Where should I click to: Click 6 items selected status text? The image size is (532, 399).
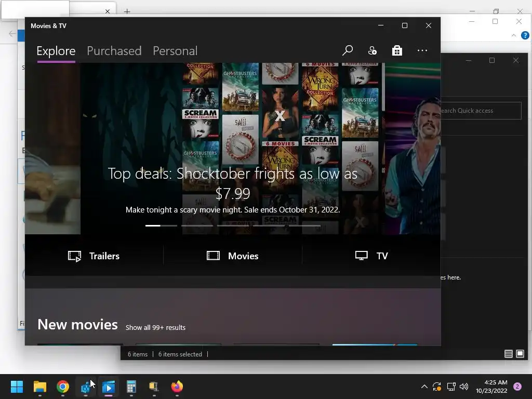(x=180, y=354)
